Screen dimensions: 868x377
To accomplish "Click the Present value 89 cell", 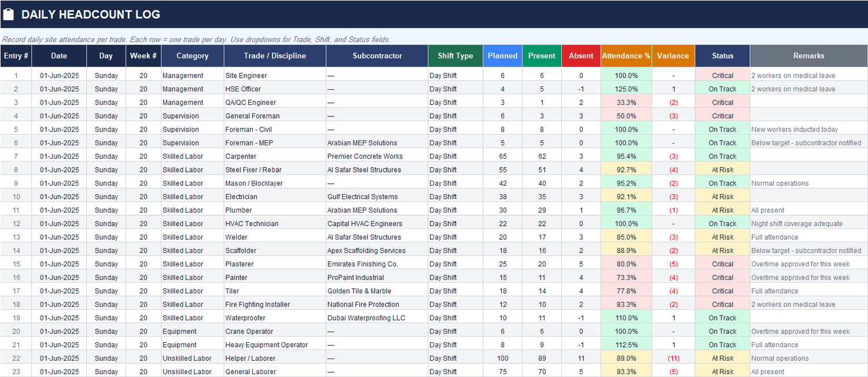I will click(542, 358).
